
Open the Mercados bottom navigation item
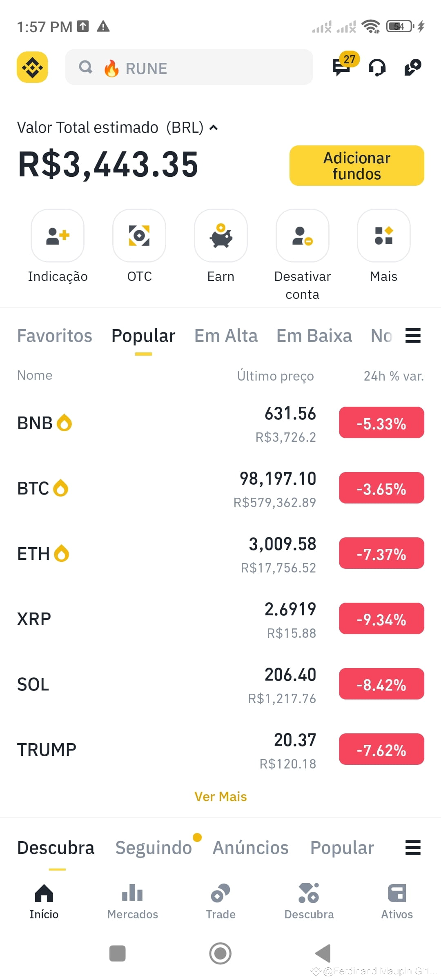(132, 901)
